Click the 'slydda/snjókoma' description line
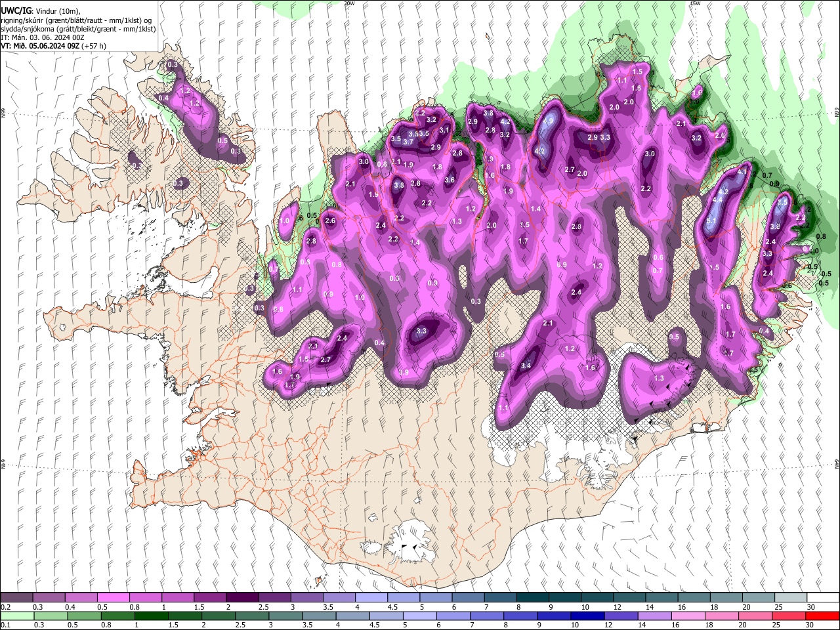 click(x=78, y=30)
